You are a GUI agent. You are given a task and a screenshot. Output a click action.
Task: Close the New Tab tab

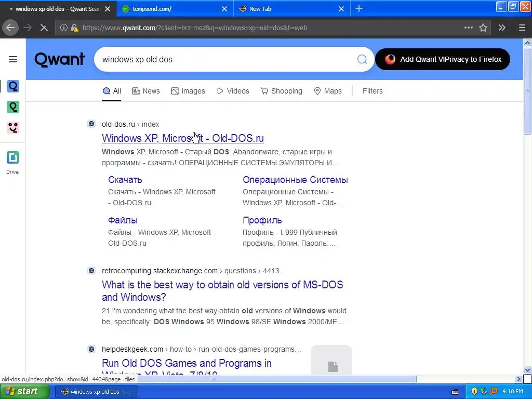(x=341, y=9)
